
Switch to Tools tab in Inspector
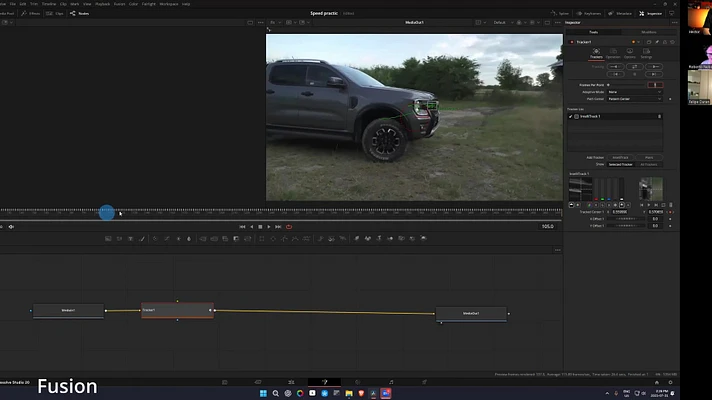coord(593,32)
